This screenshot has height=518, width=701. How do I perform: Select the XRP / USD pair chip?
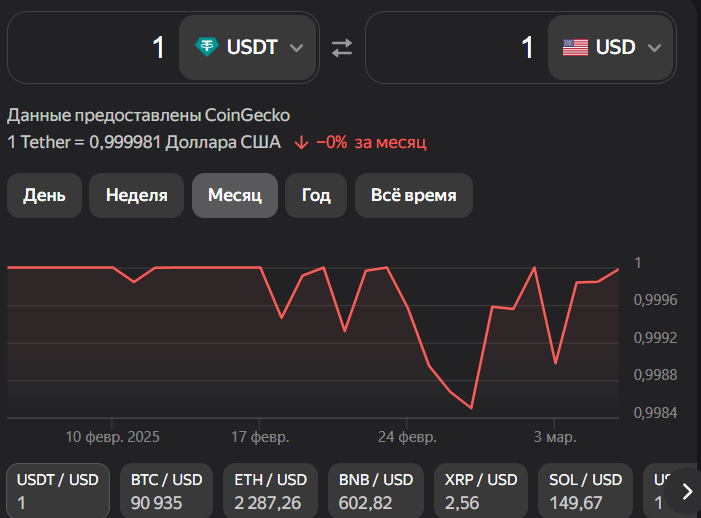(x=481, y=490)
